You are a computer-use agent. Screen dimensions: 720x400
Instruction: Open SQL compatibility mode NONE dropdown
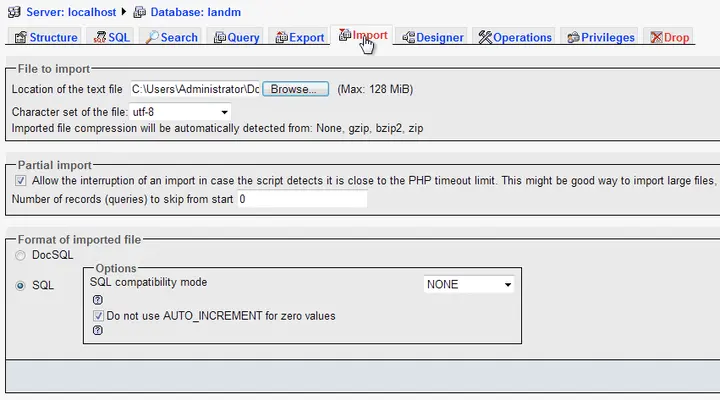coord(469,284)
